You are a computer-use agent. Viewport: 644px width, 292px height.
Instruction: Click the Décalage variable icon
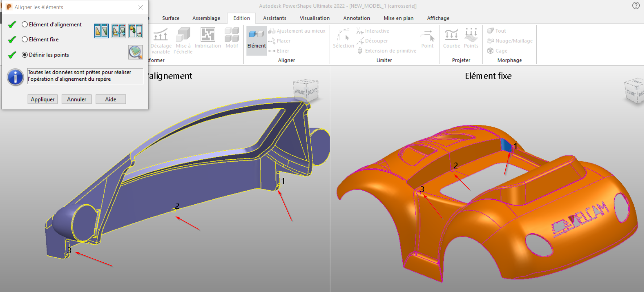[161, 40]
